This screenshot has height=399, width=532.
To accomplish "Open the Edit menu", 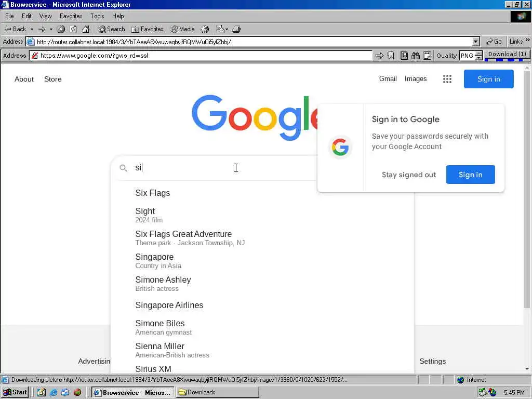I will point(26,16).
